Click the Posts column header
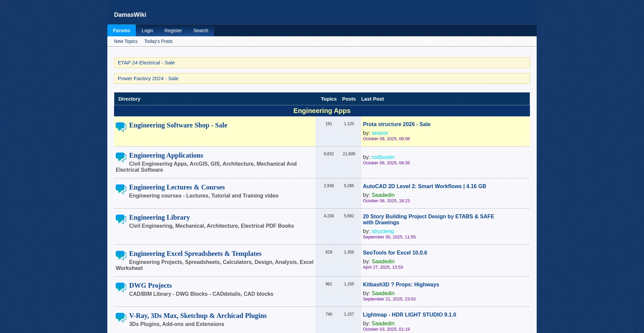Screen dimensions: 644x333 tap(349, 99)
